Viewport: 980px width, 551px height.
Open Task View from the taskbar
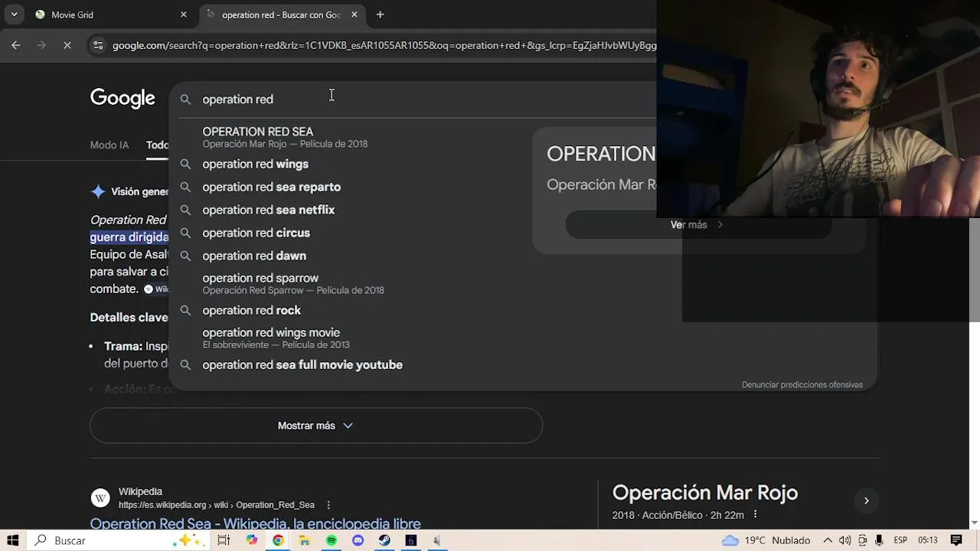(224, 540)
